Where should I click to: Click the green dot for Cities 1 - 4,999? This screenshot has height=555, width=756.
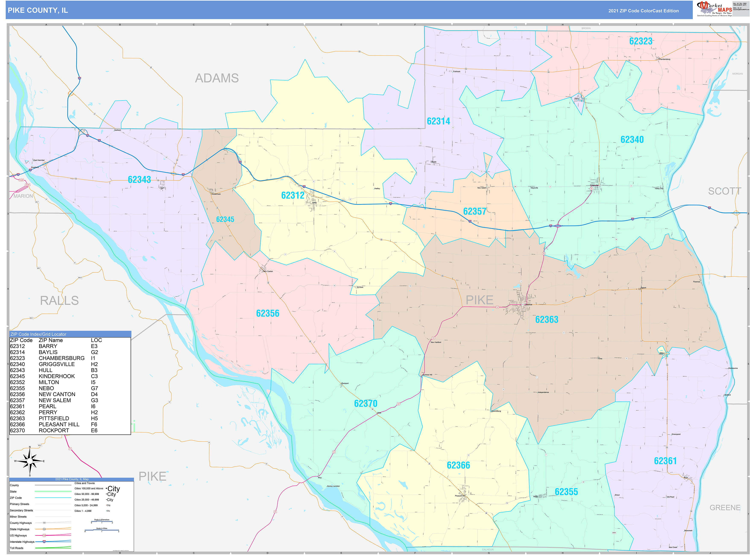[x=106, y=511]
